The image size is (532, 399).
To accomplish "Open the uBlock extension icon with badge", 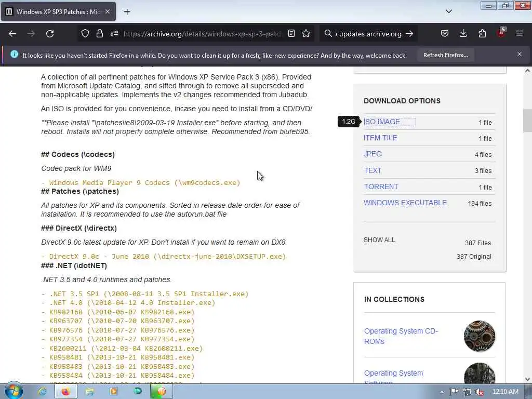I will coord(501,33).
